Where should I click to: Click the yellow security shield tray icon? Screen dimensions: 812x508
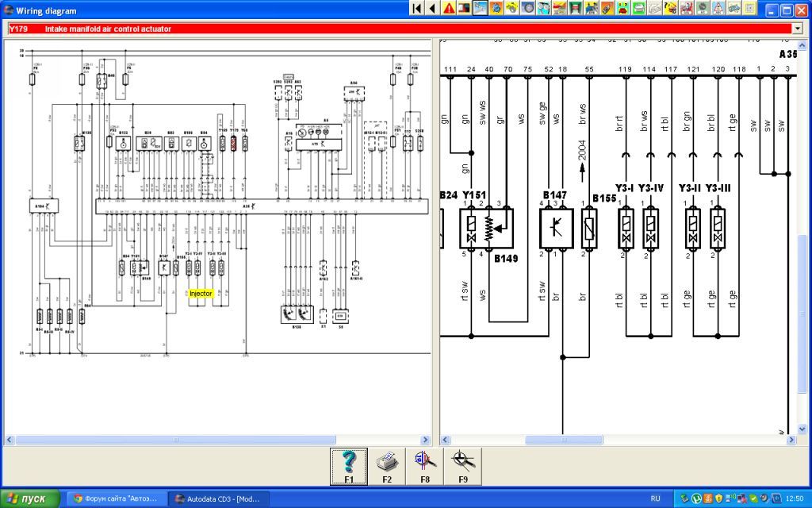click(718, 498)
